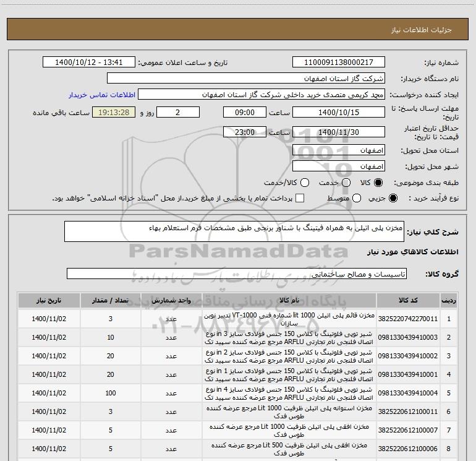The image size is (476, 461).
Task: Open the اطلاعات تماس خریدار link
Action: (x=102, y=95)
